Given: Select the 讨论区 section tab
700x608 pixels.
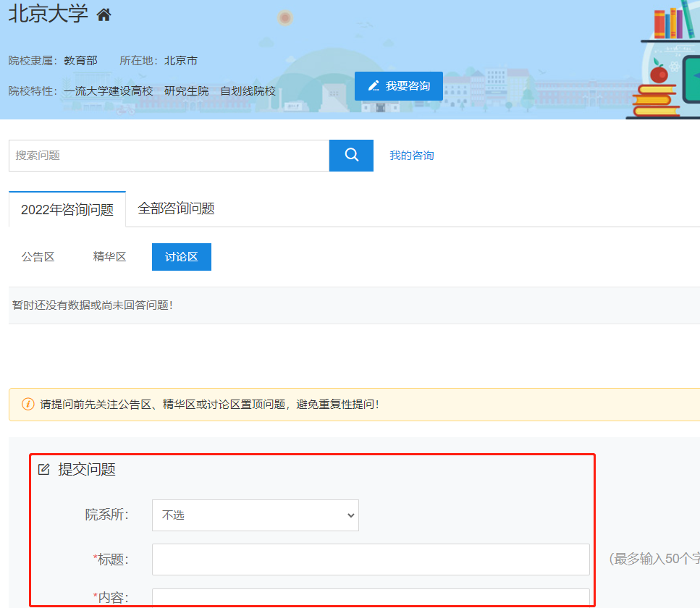Looking at the screenshot, I should click(x=181, y=257).
